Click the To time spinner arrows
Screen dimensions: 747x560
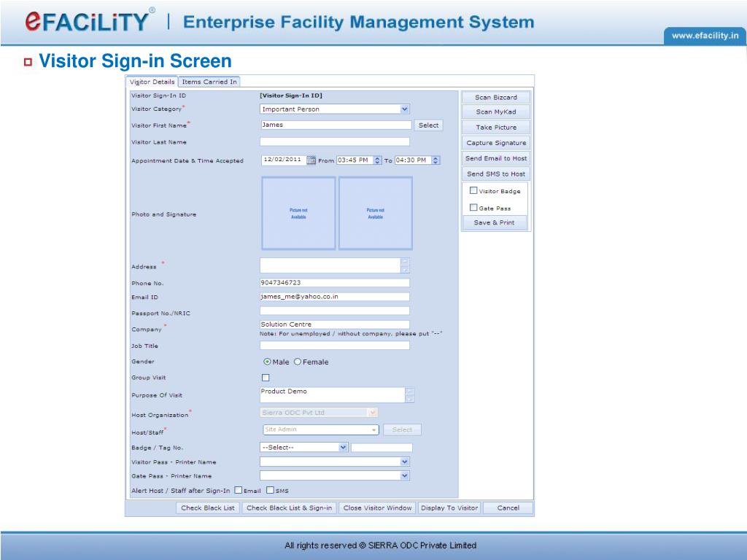(436, 160)
